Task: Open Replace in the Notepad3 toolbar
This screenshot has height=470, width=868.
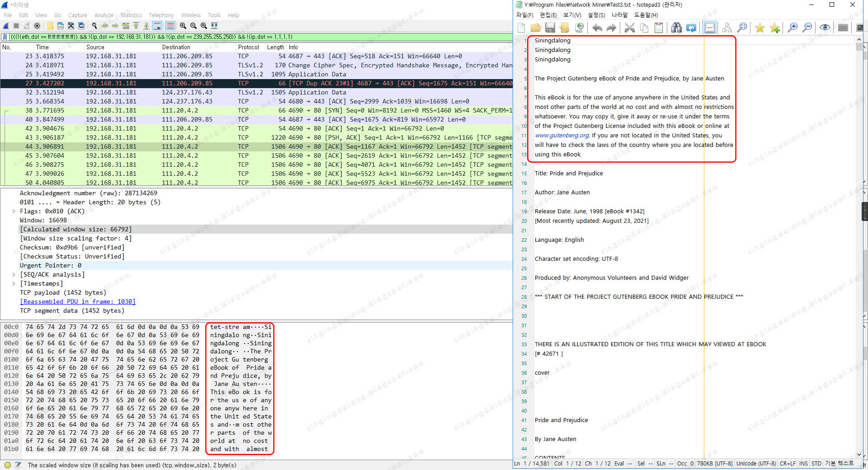Action: tap(691, 28)
